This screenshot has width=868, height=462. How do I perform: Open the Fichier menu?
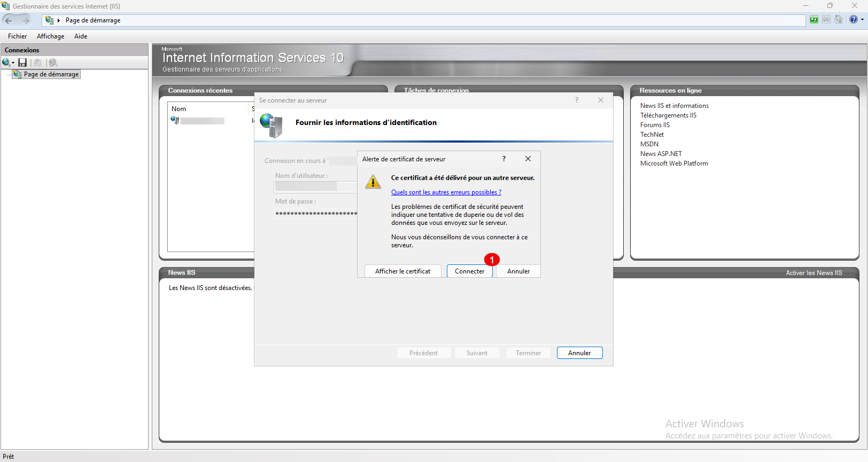tap(17, 36)
